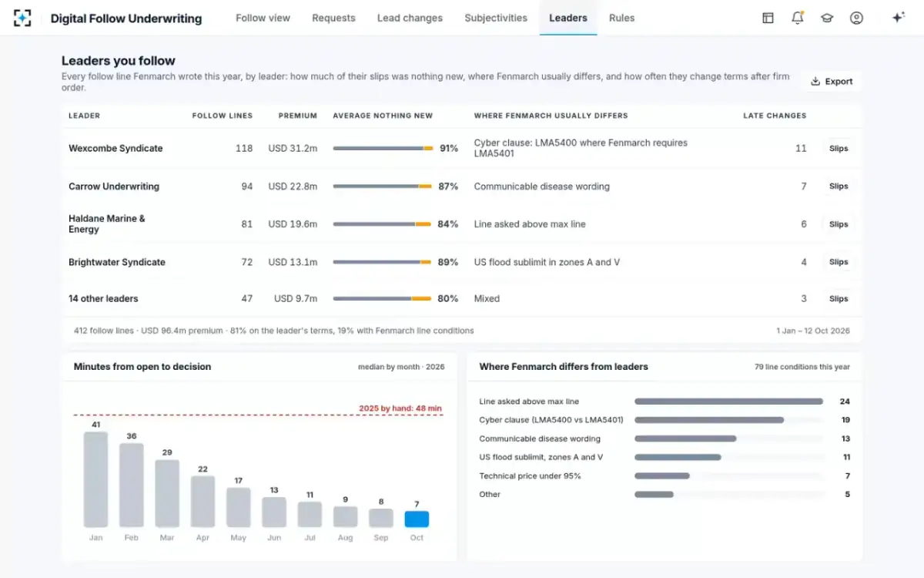Open Slips for Wexcombe Syndicate
The height and width of the screenshot is (578, 924).
point(839,149)
